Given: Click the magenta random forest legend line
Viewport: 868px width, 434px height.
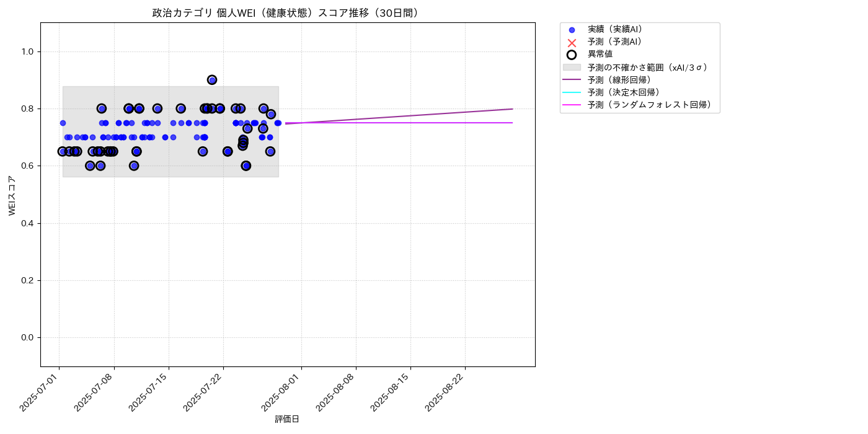Looking at the screenshot, I should (572, 105).
